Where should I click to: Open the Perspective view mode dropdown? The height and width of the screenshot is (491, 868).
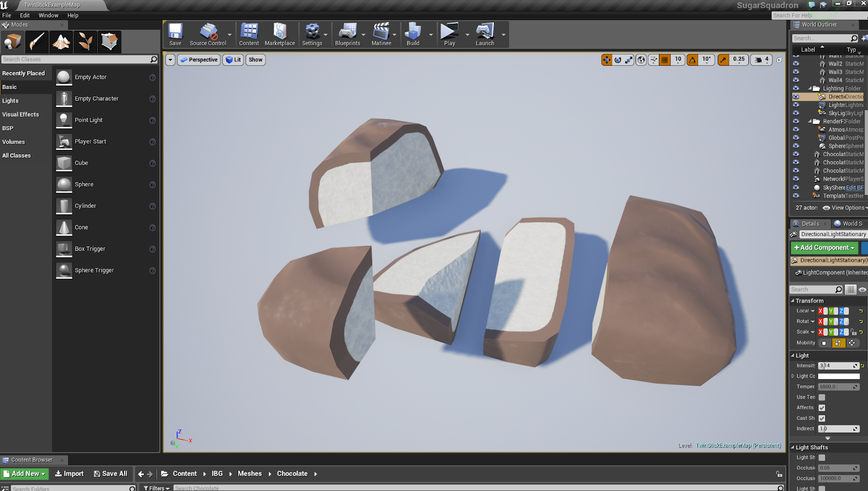199,60
